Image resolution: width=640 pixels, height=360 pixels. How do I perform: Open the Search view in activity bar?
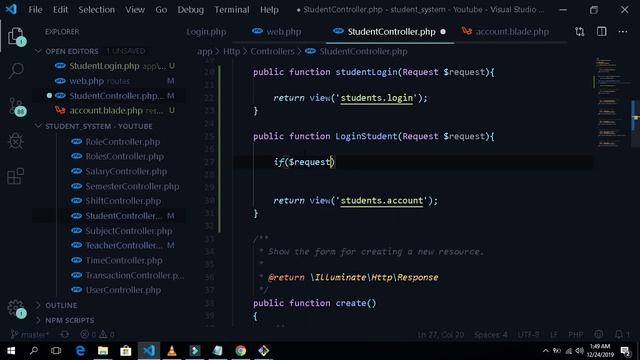click(16, 71)
